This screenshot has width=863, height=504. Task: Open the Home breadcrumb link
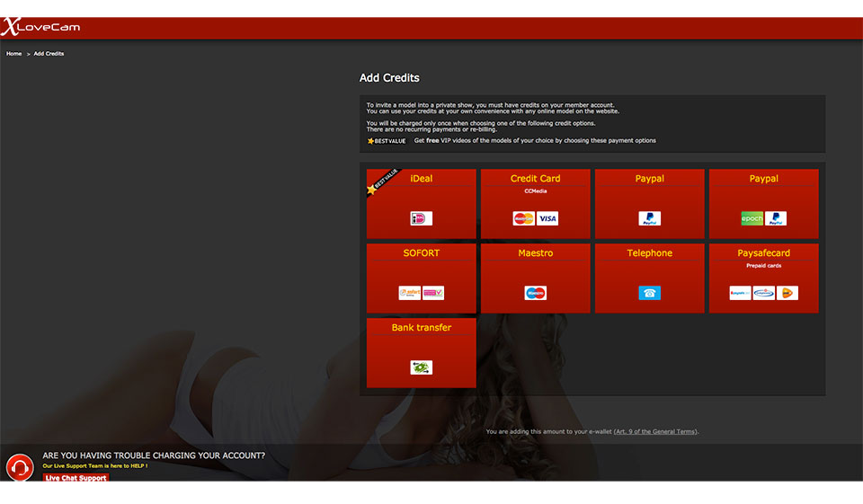click(x=13, y=54)
